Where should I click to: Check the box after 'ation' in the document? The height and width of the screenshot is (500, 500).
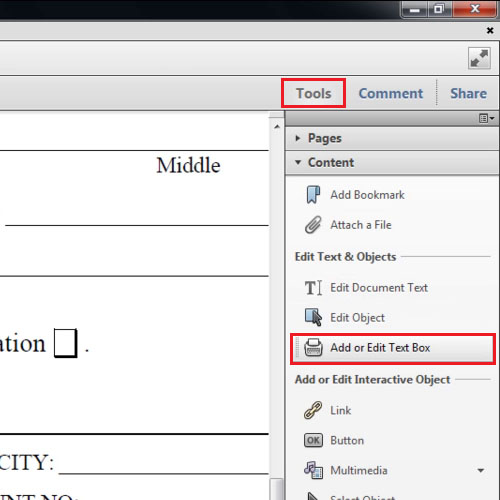[66, 343]
